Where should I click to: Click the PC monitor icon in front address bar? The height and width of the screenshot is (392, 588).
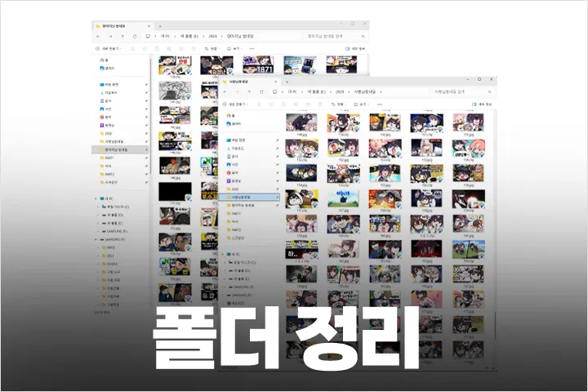click(275, 92)
